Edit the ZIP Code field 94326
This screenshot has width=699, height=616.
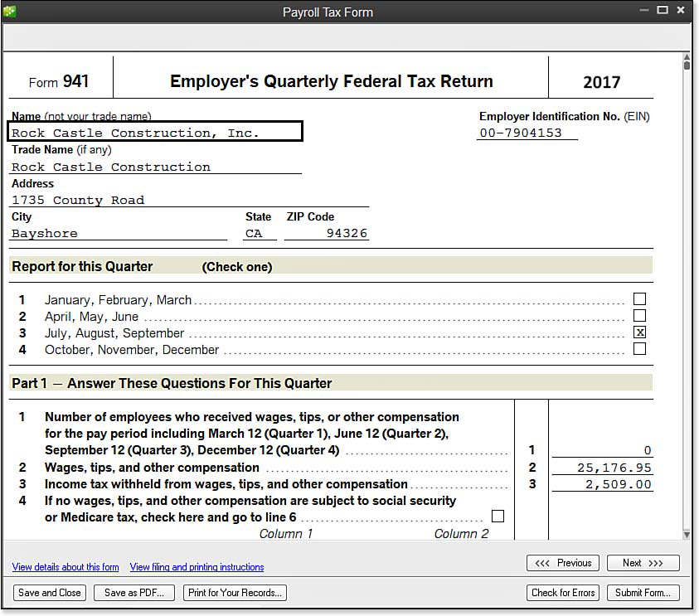(327, 233)
